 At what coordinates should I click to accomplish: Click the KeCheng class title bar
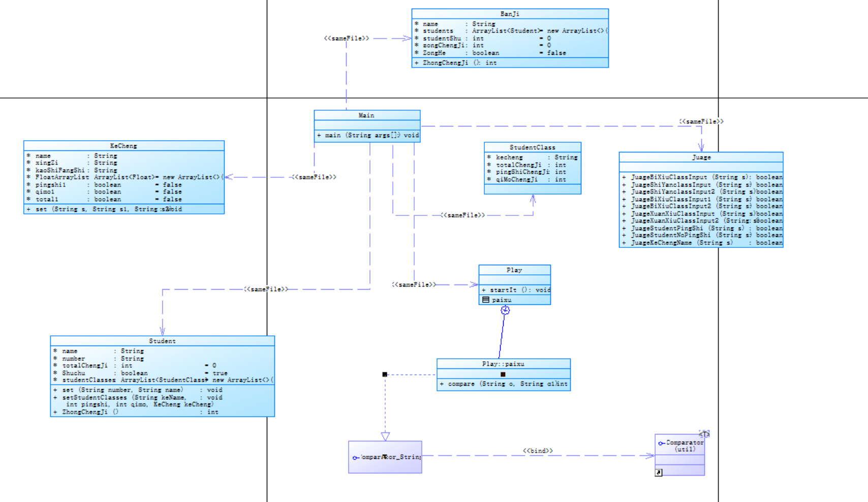(124, 146)
